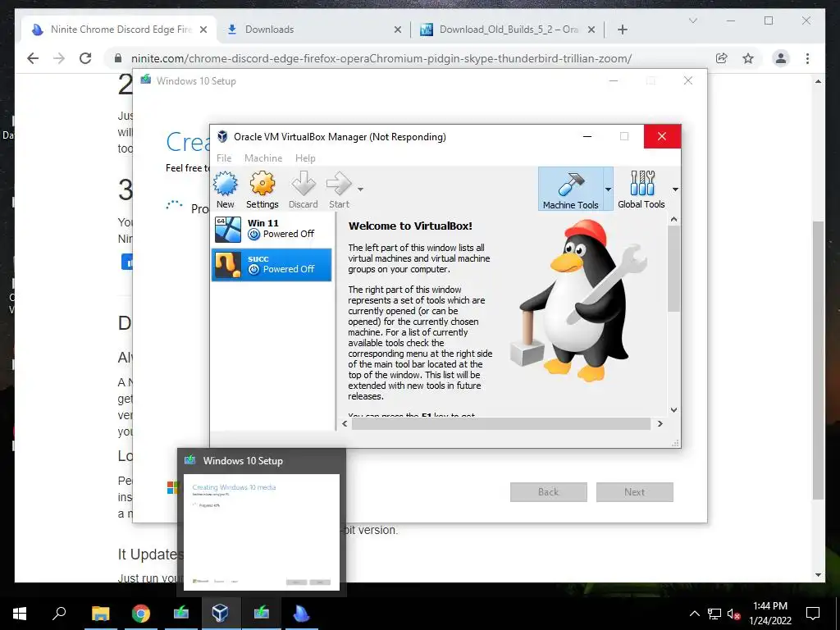Expand the Machine Tools dropdown arrow
The width and height of the screenshot is (840, 630).
[608, 189]
